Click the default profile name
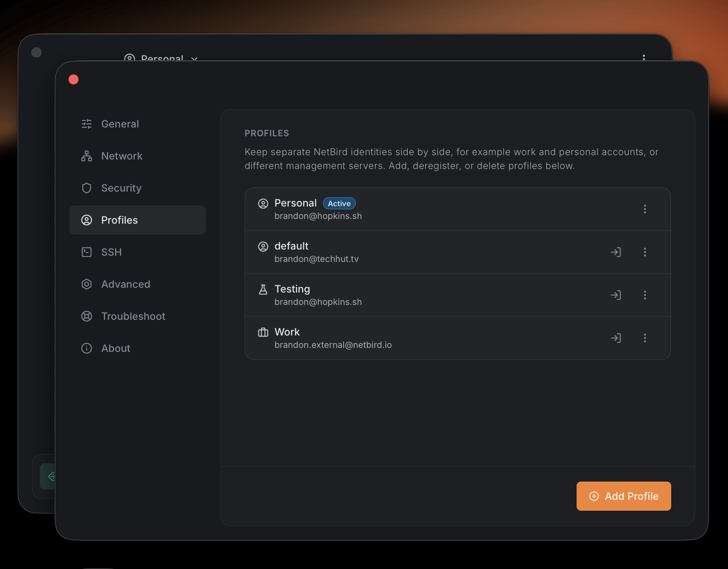728x569 pixels. click(291, 246)
